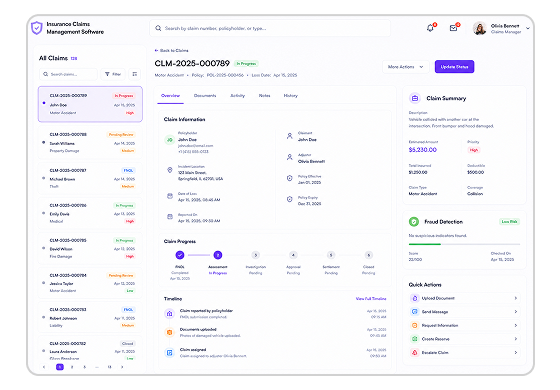The width and height of the screenshot is (560, 390).
Task: Open the View Full Timeline link
Action: tap(371, 299)
